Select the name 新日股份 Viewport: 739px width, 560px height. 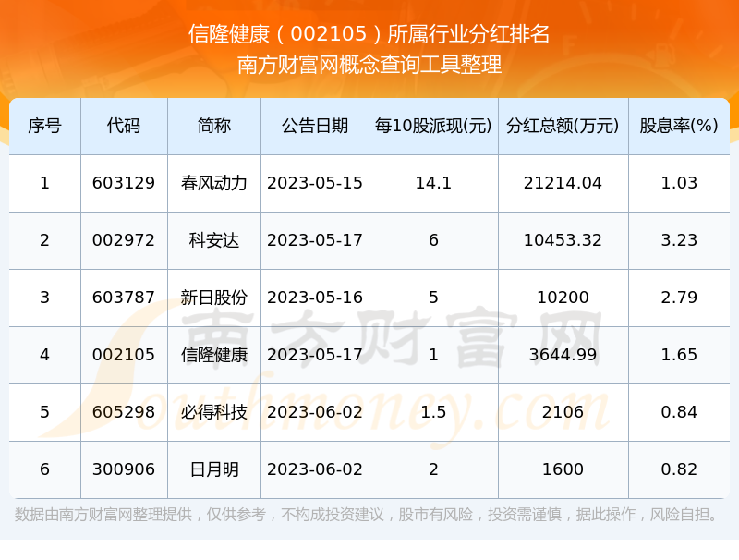pyautogui.click(x=214, y=298)
